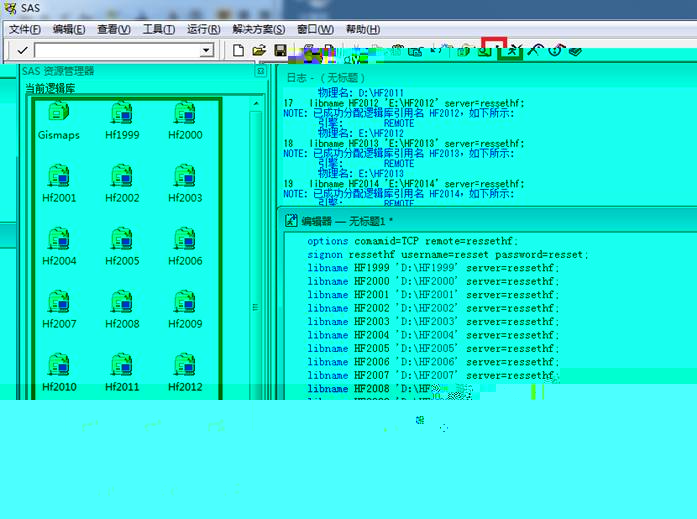Viewport: 697px width, 519px height.
Task: Click the 'libname HF2005' editor line
Action: click(x=433, y=348)
